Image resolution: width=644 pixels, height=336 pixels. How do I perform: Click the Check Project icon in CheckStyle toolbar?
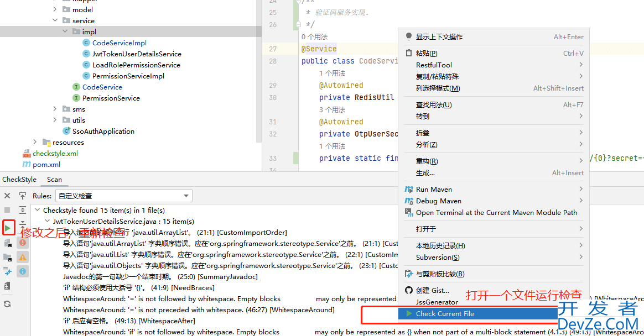click(7, 257)
